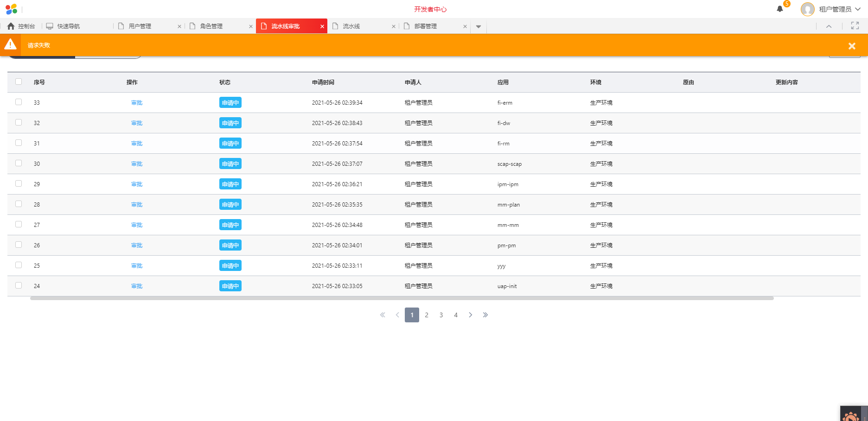Toggle the select-all checkbox in header
Screen dimensions: 868x421
19,82
